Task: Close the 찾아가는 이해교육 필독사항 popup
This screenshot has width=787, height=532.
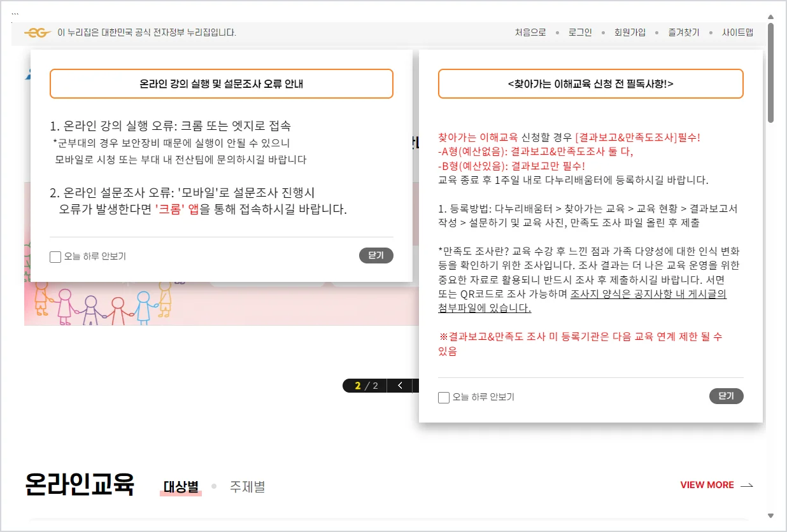Action: click(x=726, y=396)
